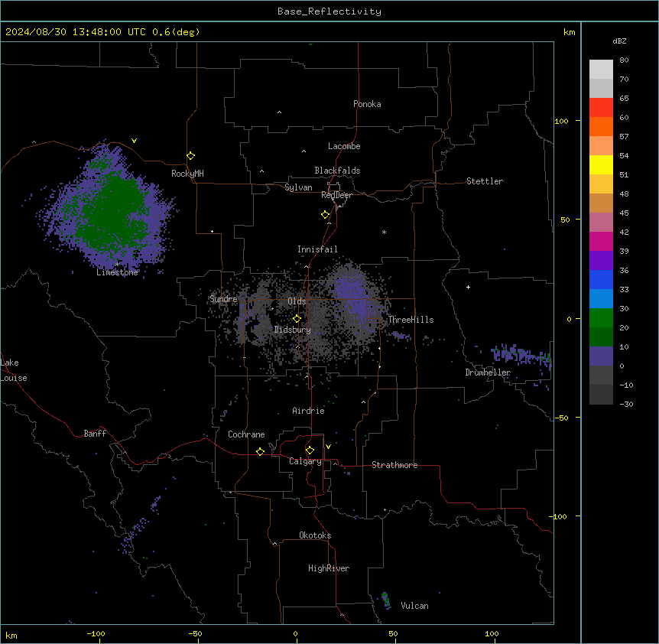Viewport: 659px width, 644px height.
Task: Click the Airdrie town label
Action: (308, 411)
